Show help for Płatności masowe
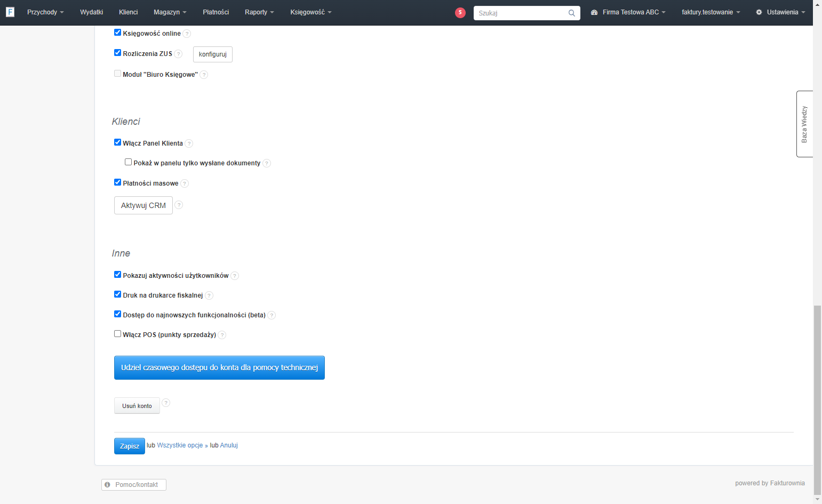Image resolution: width=822 pixels, height=504 pixels. 185,183
